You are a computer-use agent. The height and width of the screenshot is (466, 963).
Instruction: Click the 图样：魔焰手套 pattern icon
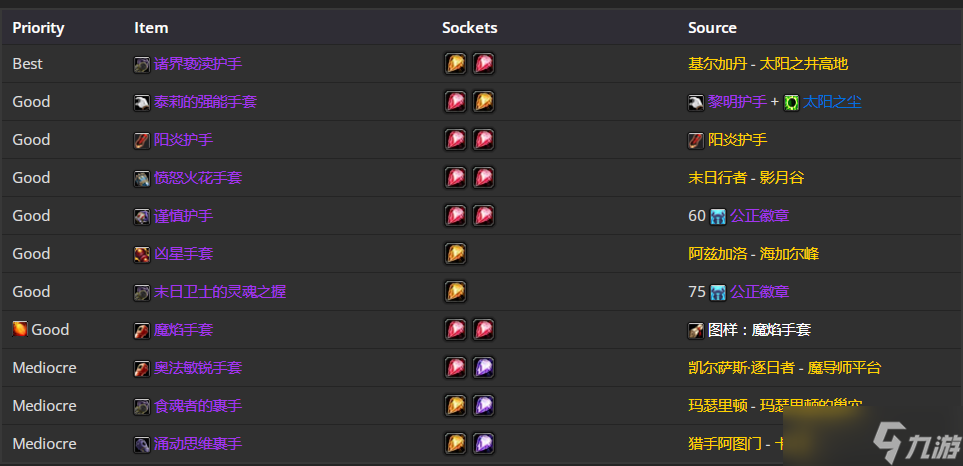coord(696,330)
